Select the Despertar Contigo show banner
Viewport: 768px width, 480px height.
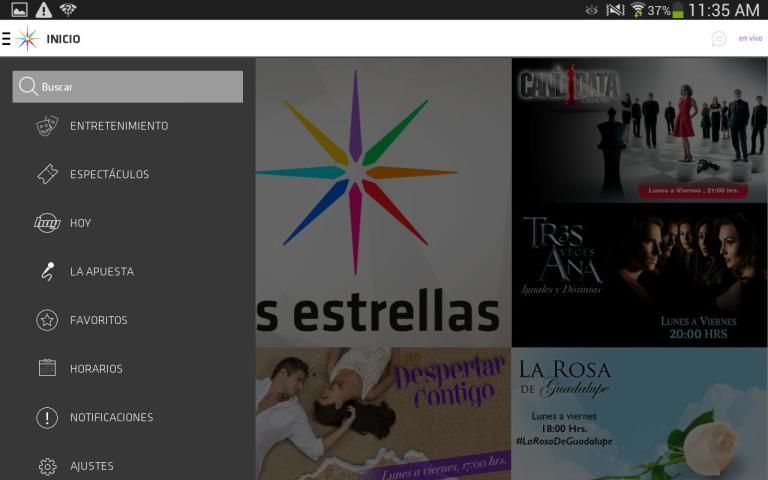click(383, 414)
